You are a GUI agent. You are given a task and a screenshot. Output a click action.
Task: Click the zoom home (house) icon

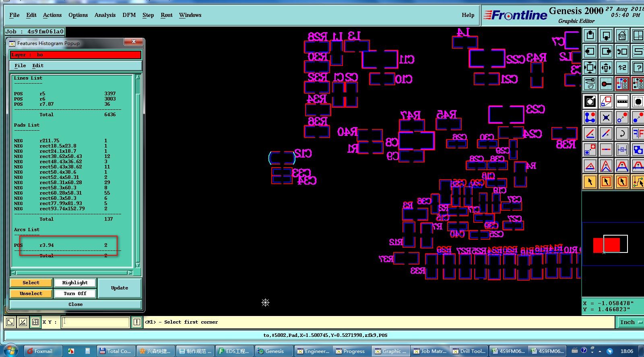[x=622, y=35]
